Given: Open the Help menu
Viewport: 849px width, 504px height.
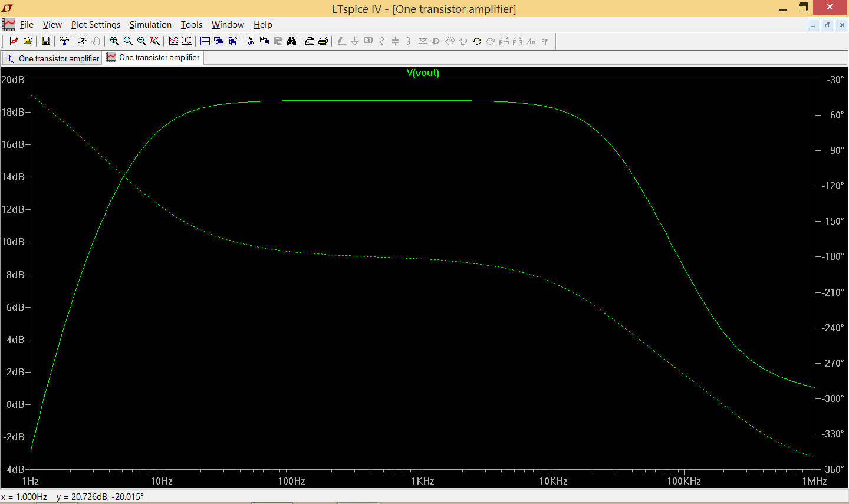Looking at the screenshot, I should pyautogui.click(x=263, y=25).
